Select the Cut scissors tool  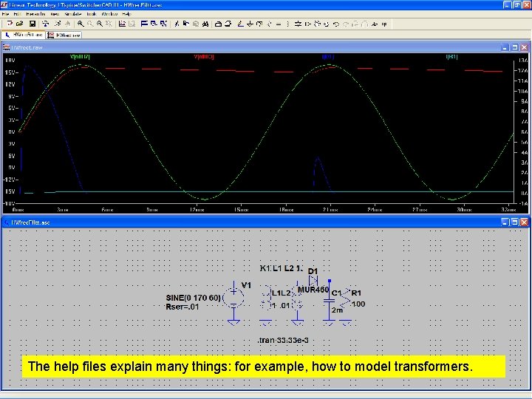pyautogui.click(x=177, y=24)
